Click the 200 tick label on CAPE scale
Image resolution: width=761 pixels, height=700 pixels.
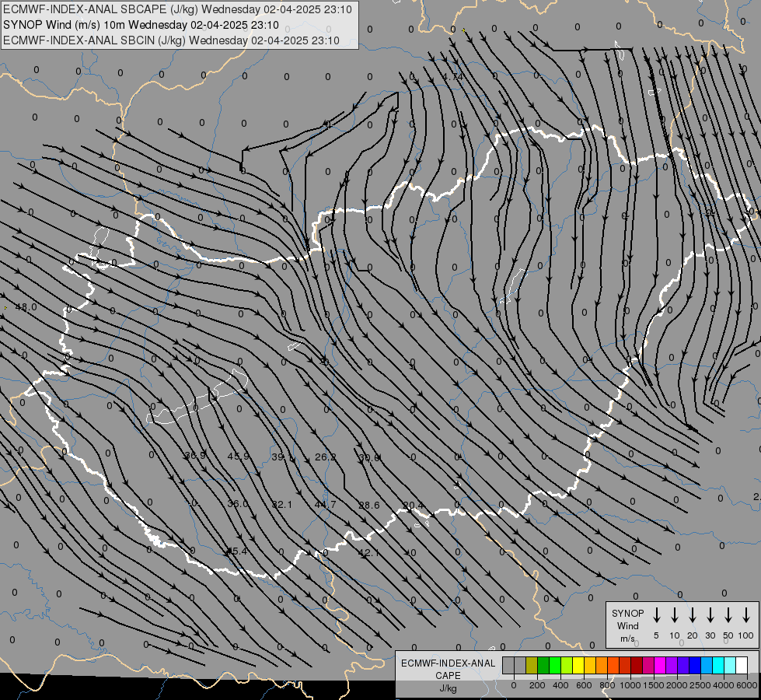(x=537, y=685)
